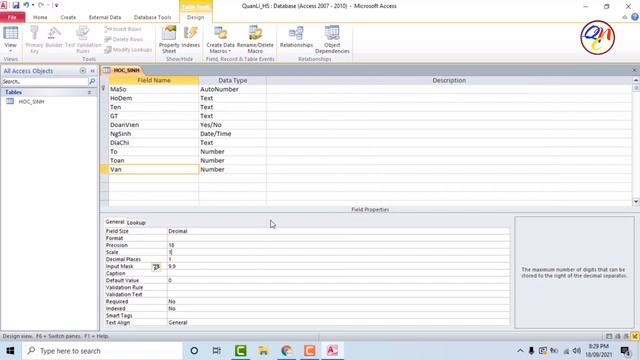Open the View button in ribbon
The height and width of the screenshot is (360, 640).
coord(10,40)
